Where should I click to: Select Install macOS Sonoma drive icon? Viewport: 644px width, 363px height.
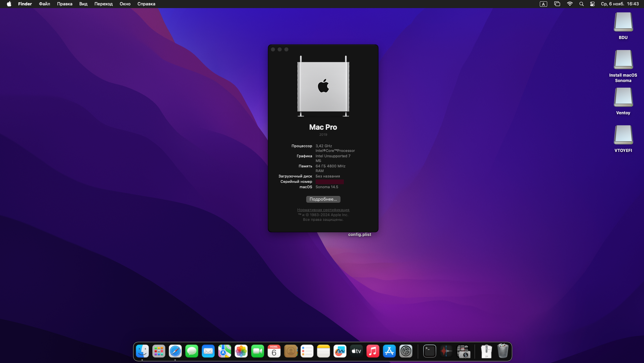pyautogui.click(x=623, y=60)
